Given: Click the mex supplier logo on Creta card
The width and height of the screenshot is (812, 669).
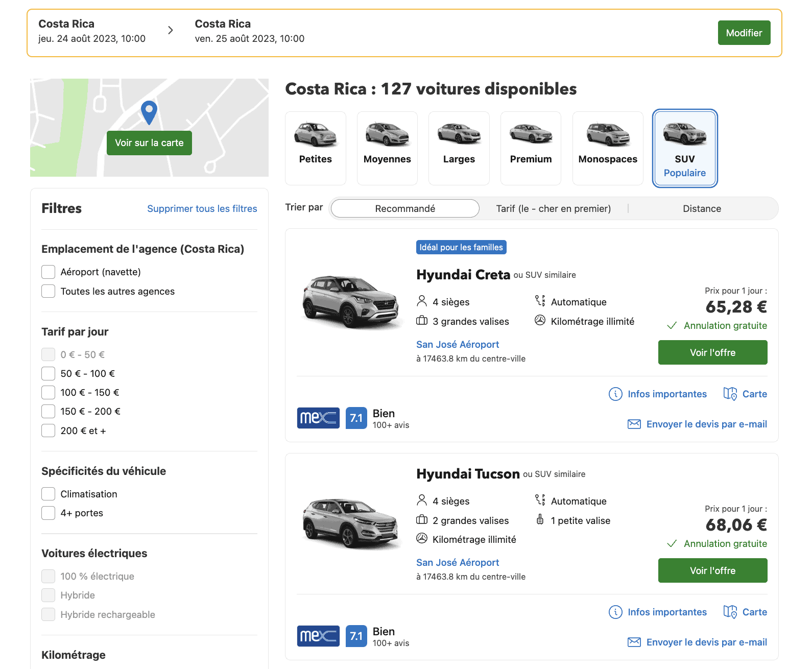Looking at the screenshot, I should click(x=318, y=418).
